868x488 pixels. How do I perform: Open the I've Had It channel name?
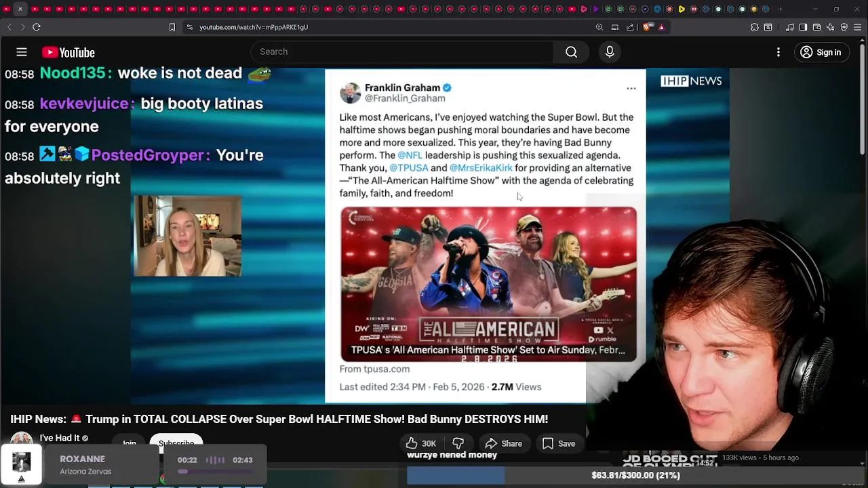pyautogui.click(x=60, y=438)
